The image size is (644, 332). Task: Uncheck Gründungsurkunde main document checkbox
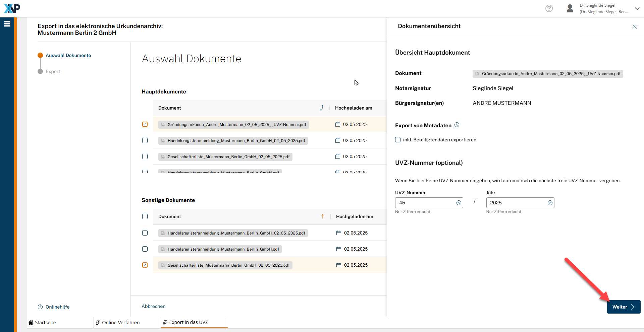click(145, 124)
